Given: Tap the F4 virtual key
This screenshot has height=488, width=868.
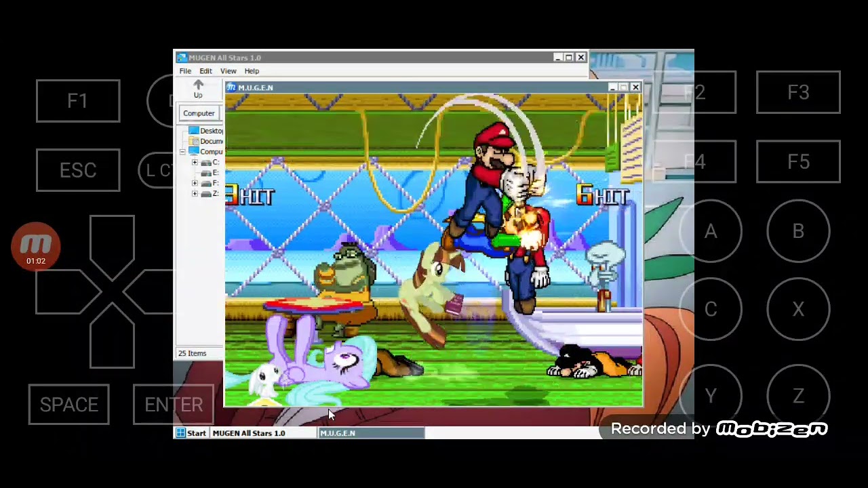Looking at the screenshot, I should (x=694, y=162).
